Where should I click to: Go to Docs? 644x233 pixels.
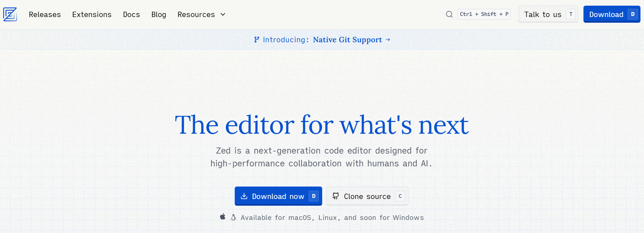pyautogui.click(x=131, y=15)
